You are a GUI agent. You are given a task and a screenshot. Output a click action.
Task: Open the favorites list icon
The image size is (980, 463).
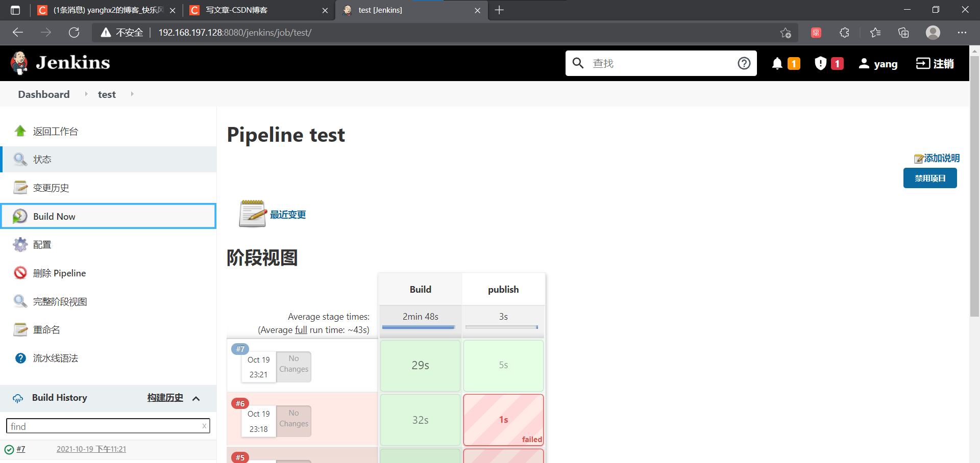(875, 33)
